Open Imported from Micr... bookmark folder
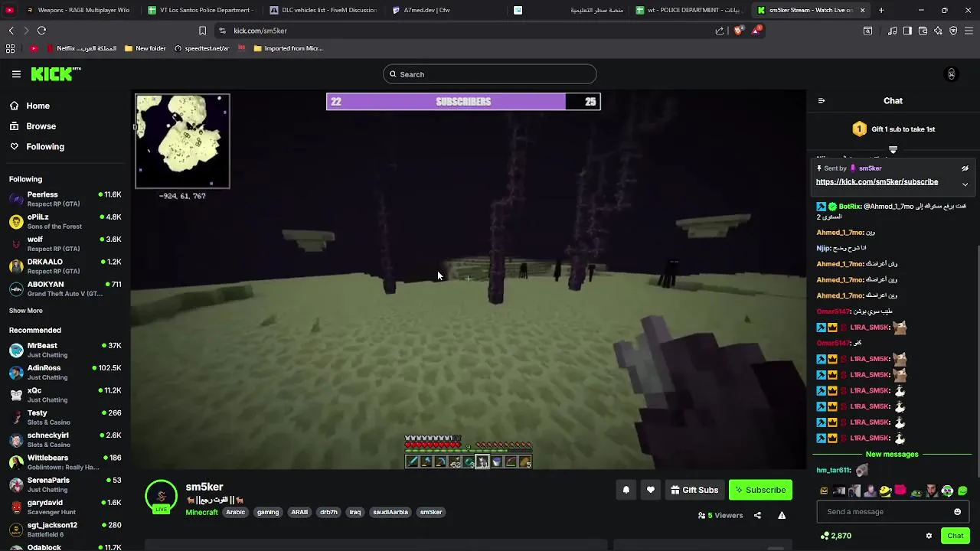 click(x=288, y=48)
